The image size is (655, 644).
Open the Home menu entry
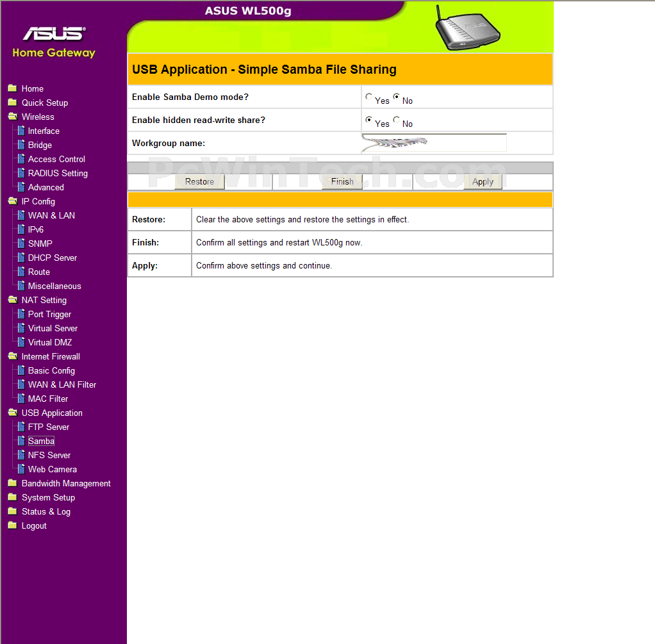click(x=33, y=88)
